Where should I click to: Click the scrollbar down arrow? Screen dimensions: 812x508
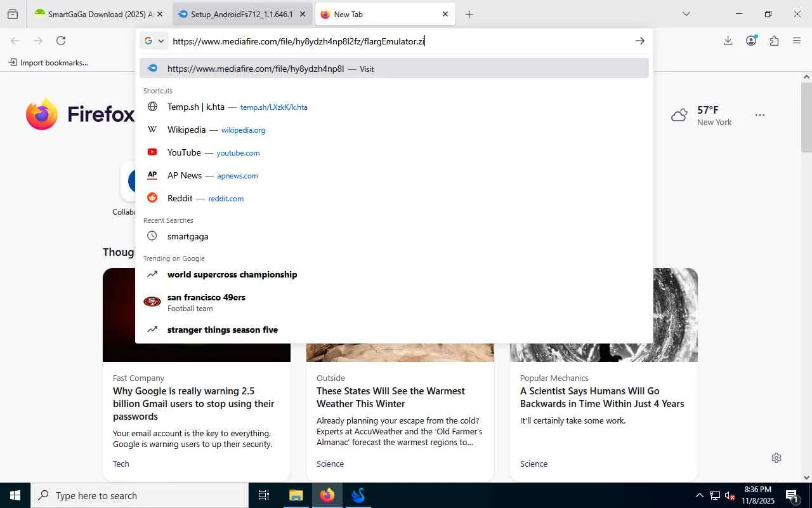(x=806, y=478)
